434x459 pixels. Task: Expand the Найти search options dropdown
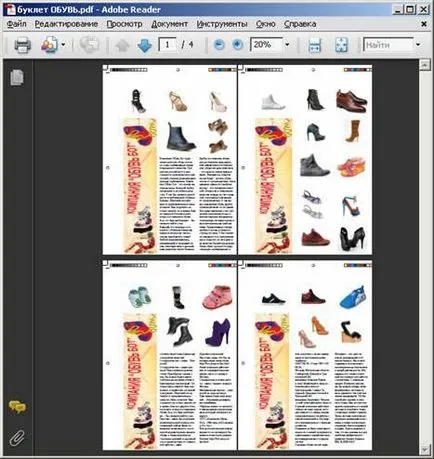coord(418,44)
